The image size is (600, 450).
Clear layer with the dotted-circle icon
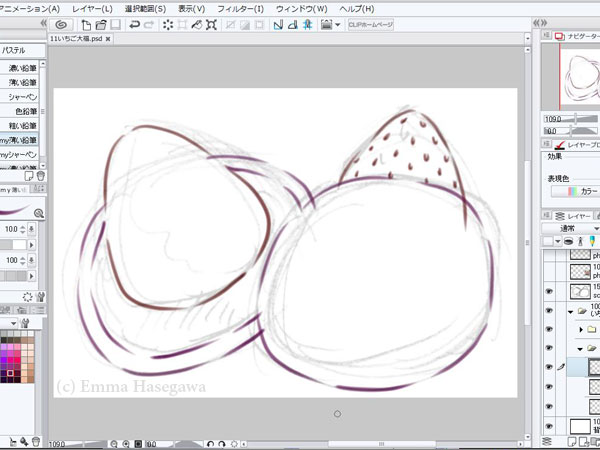pos(168,25)
